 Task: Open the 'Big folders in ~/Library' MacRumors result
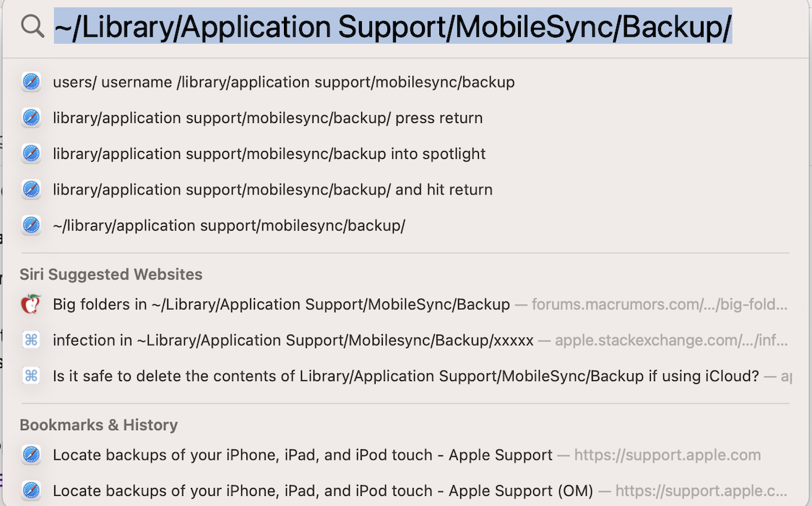[x=281, y=304]
